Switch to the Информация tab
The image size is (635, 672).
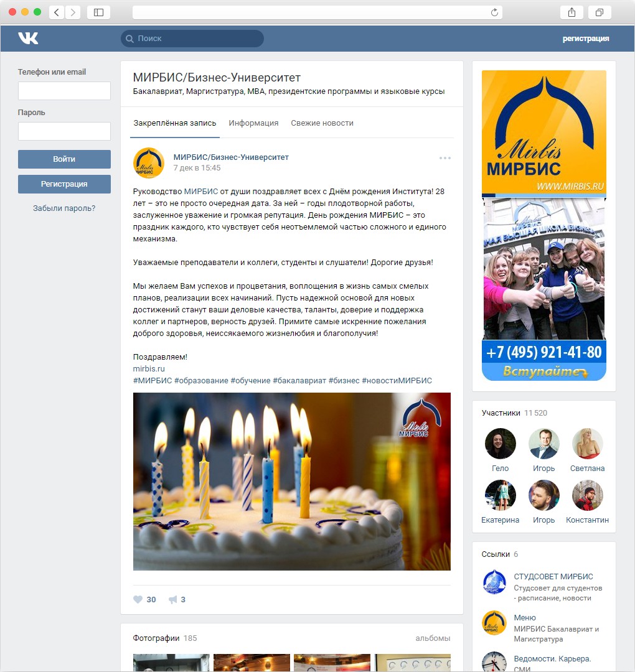click(253, 123)
